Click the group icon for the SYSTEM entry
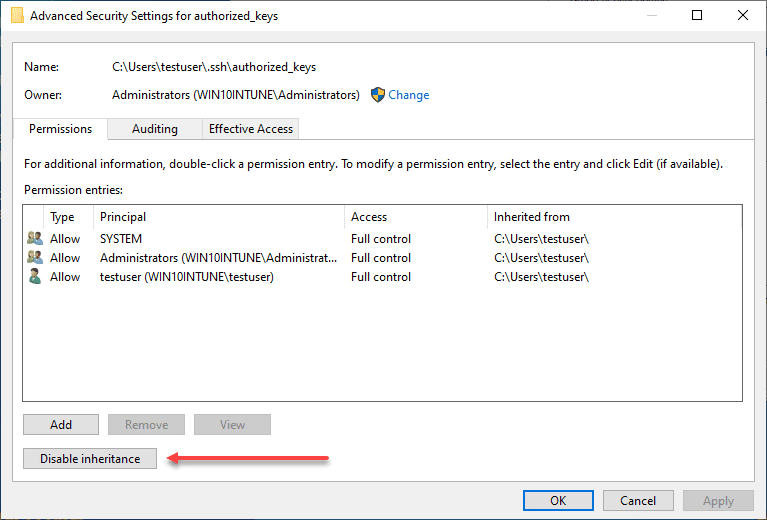 pyautogui.click(x=35, y=239)
